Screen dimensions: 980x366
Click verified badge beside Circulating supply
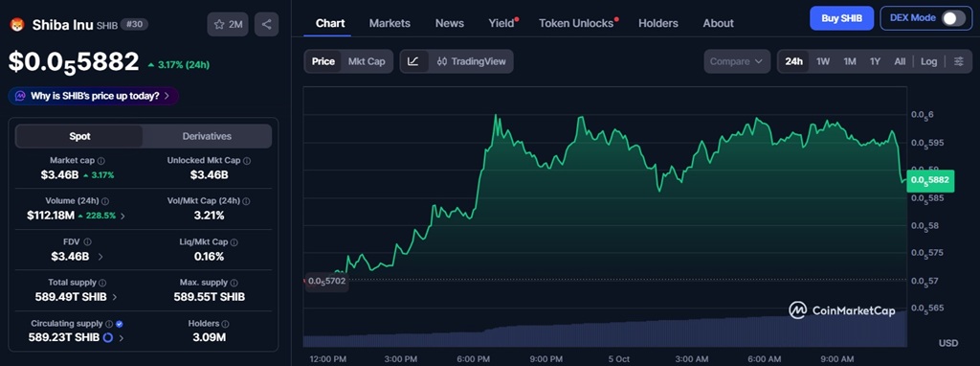pos(120,324)
